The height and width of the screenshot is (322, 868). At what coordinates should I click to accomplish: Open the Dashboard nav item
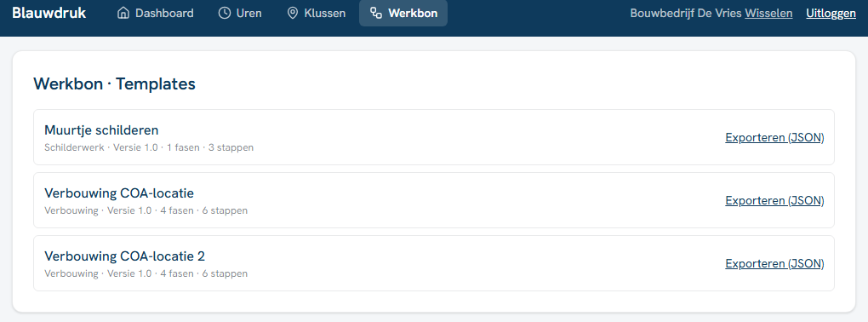pyautogui.click(x=156, y=13)
